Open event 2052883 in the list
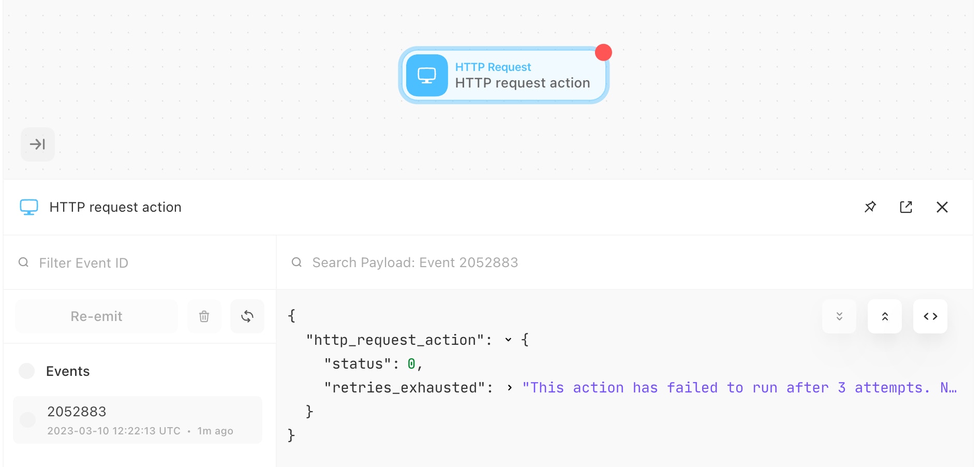 [138, 420]
